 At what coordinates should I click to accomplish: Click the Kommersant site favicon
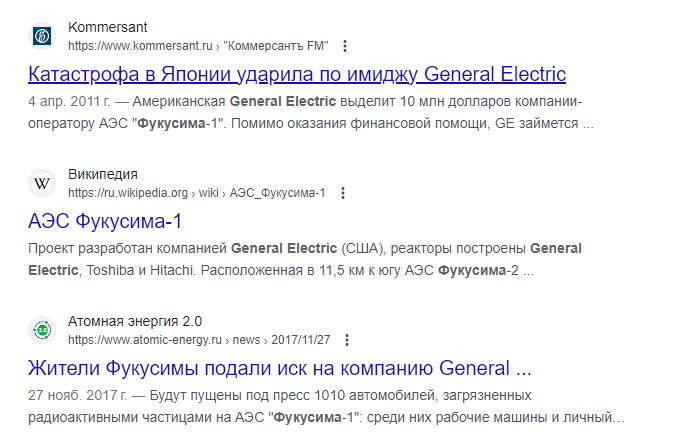(42, 36)
